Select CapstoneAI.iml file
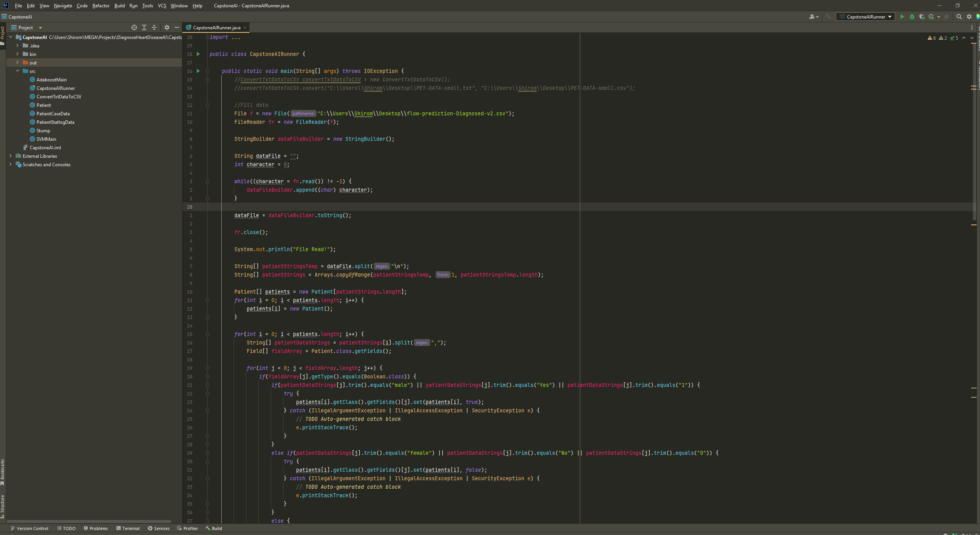 click(x=42, y=147)
